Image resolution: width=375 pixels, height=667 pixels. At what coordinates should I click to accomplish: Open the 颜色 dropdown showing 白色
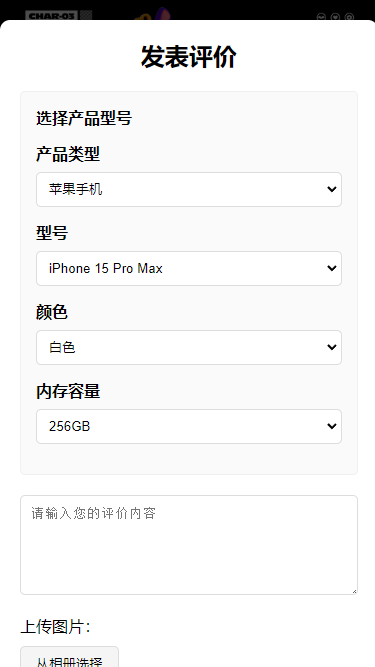pos(189,348)
